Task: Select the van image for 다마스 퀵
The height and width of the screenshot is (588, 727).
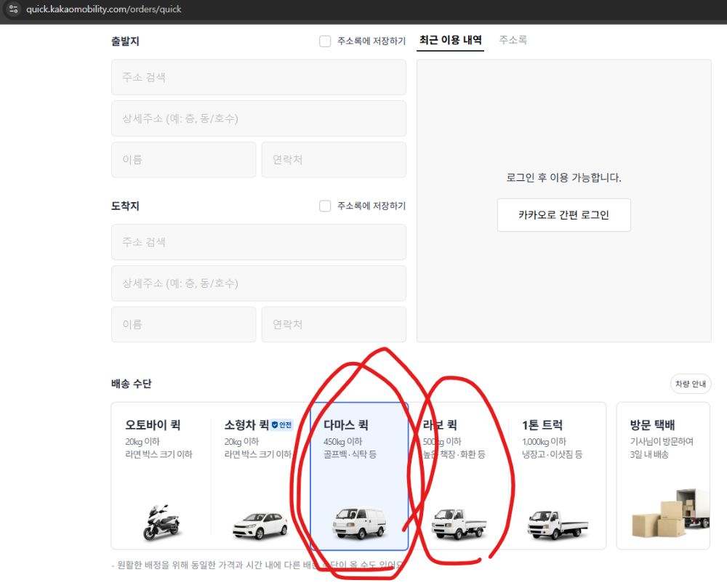Action: coord(359,523)
